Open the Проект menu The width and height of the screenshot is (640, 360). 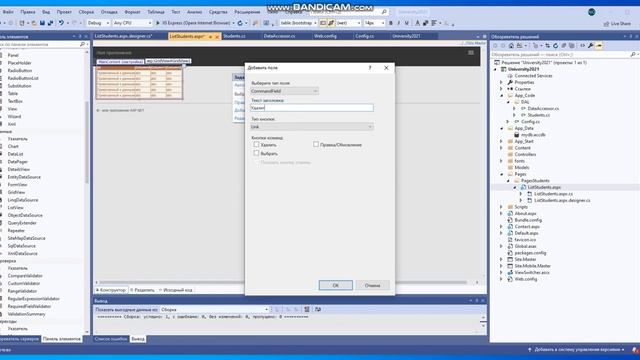pos(64,12)
